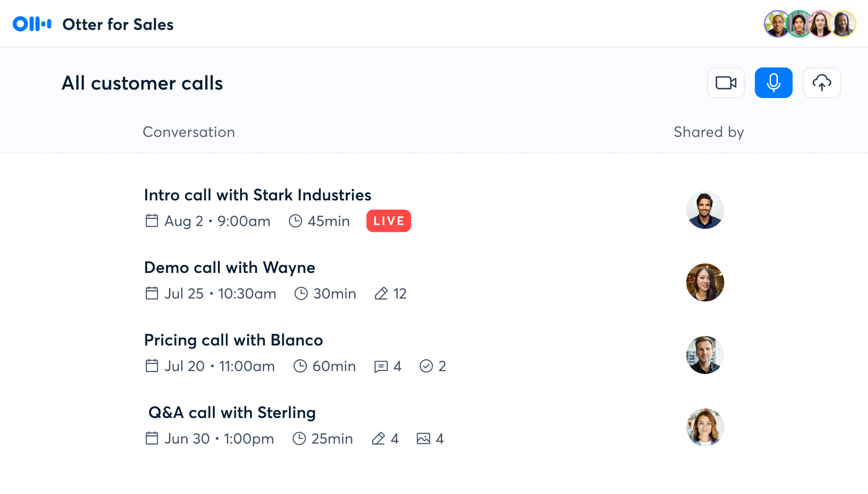Click the Shared by column header

pos(709,132)
